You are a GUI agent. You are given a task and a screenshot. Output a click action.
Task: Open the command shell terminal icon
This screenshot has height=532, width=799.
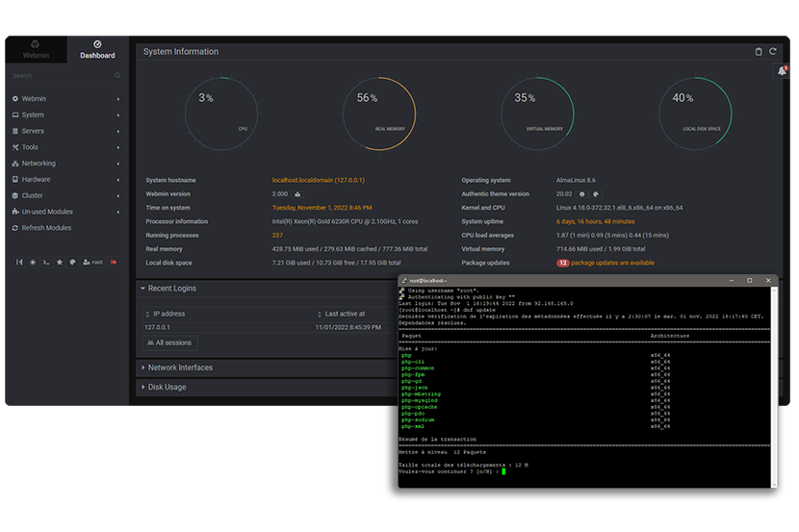(x=46, y=263)
